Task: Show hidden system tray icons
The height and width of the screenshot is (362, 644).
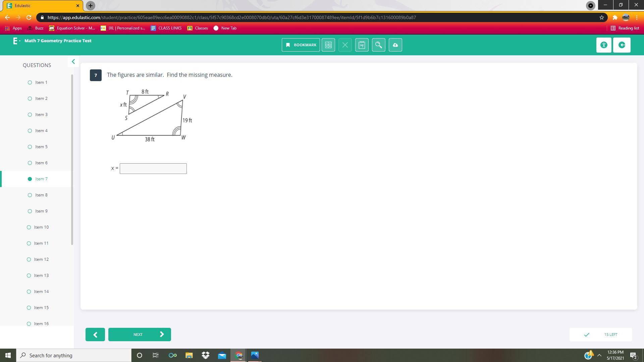Action: click(599, 355)
